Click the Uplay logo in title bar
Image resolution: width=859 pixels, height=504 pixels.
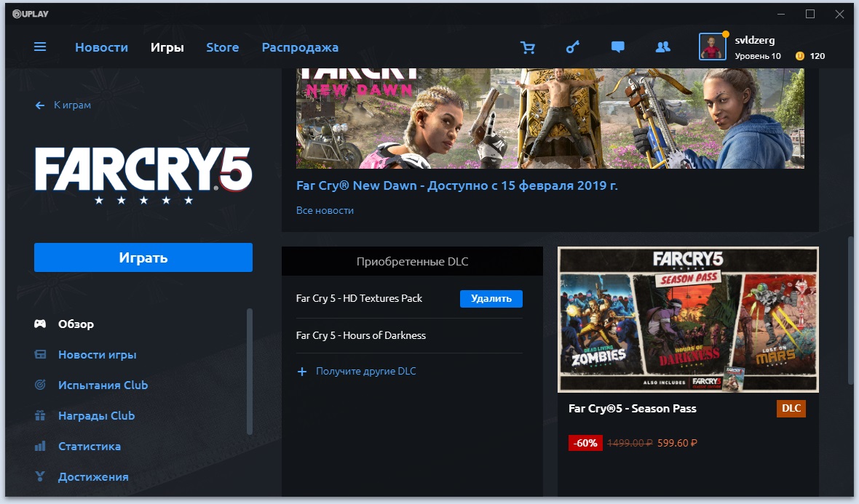pyautogui.click(x=31, y=14)
